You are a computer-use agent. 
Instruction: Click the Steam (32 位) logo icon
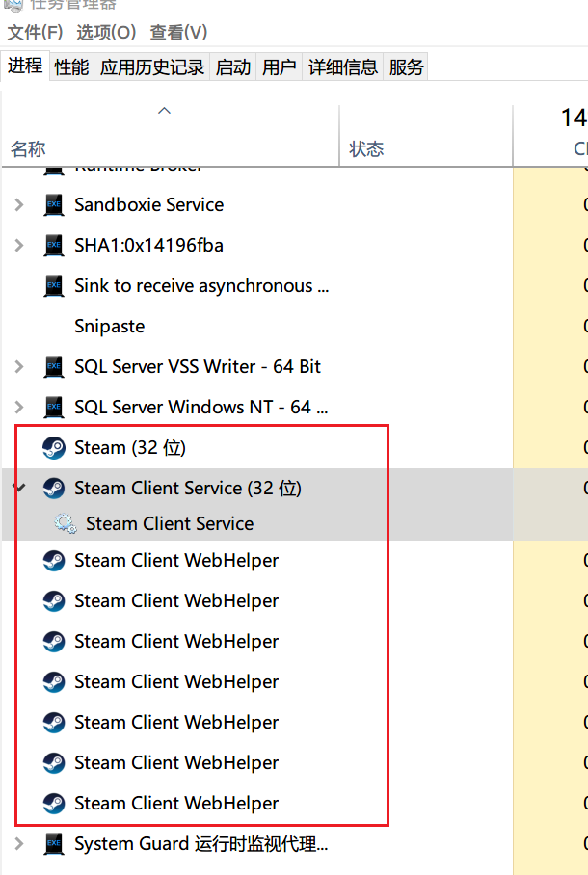pos(54,447)
